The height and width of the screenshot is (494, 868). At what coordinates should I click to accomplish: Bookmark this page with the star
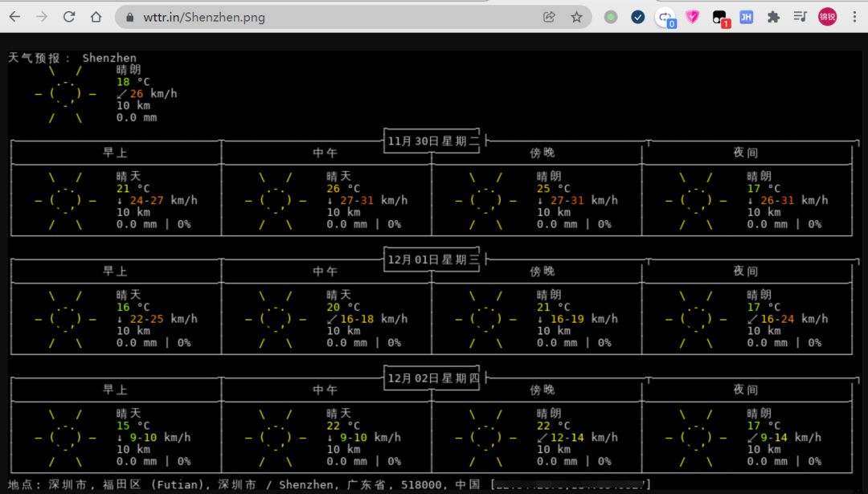(576, 17)
